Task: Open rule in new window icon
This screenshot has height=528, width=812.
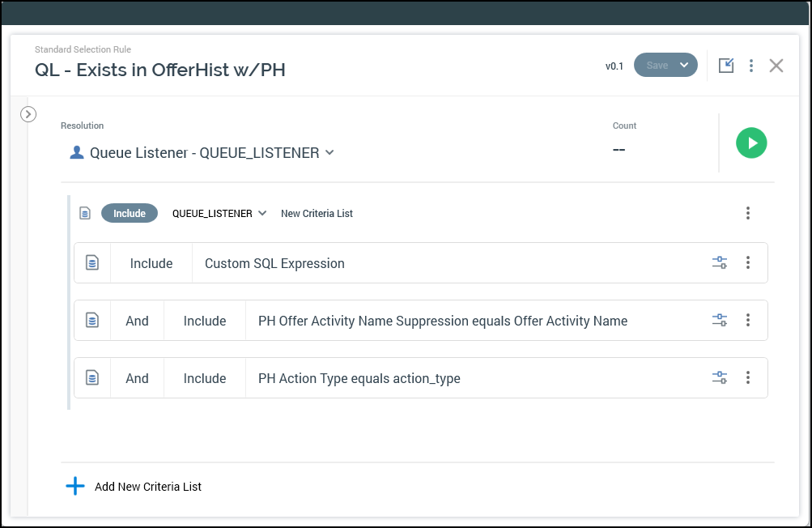Action: [x=726, y=66]
